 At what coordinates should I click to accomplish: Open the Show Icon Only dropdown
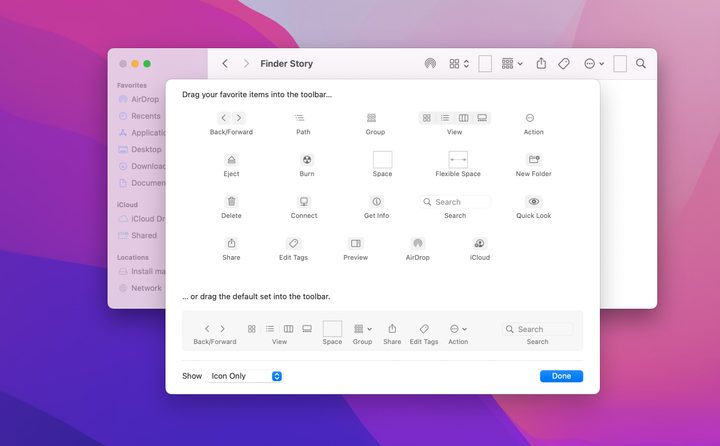tap(244, 376)
